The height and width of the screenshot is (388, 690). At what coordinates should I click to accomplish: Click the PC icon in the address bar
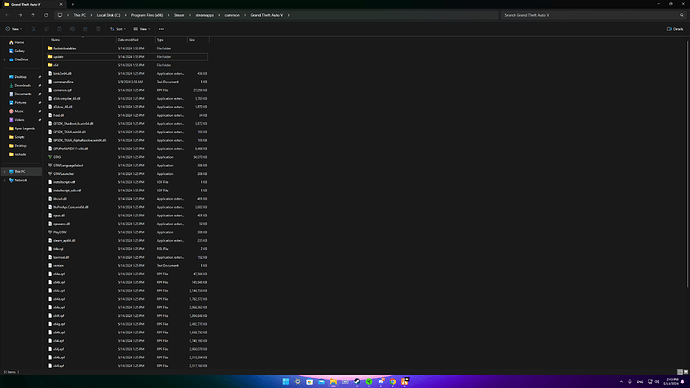coord(60,15)
